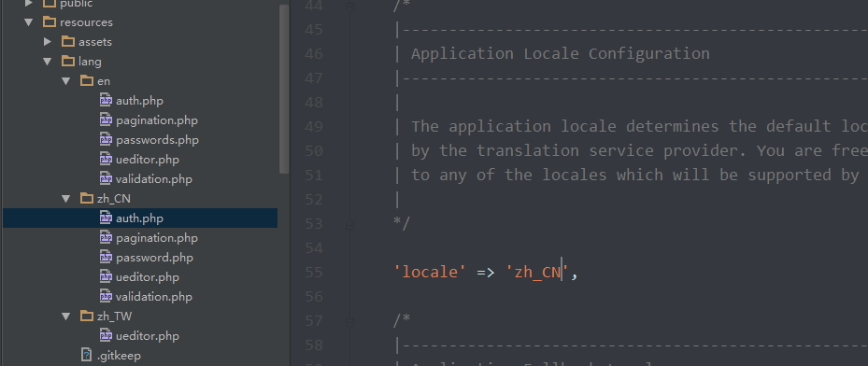The image size is (868, 366).
Task: Select ueditor.php under the en folder
Action: pos(148,160)
